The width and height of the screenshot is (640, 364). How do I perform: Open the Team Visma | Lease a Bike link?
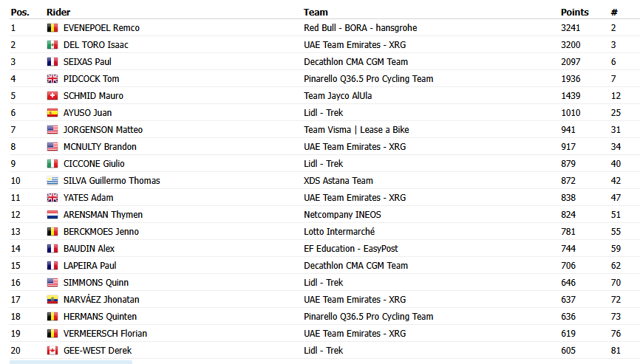[x=356, y=130]
